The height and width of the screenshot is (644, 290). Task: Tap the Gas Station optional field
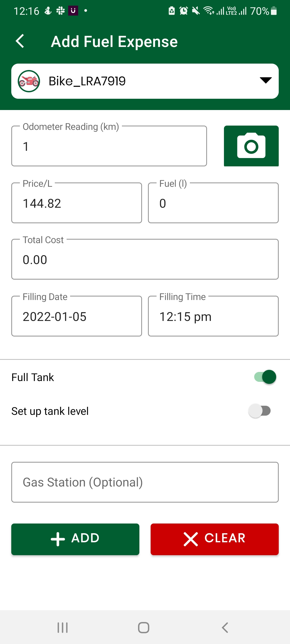pyautogui.click(x=145, y=482)
